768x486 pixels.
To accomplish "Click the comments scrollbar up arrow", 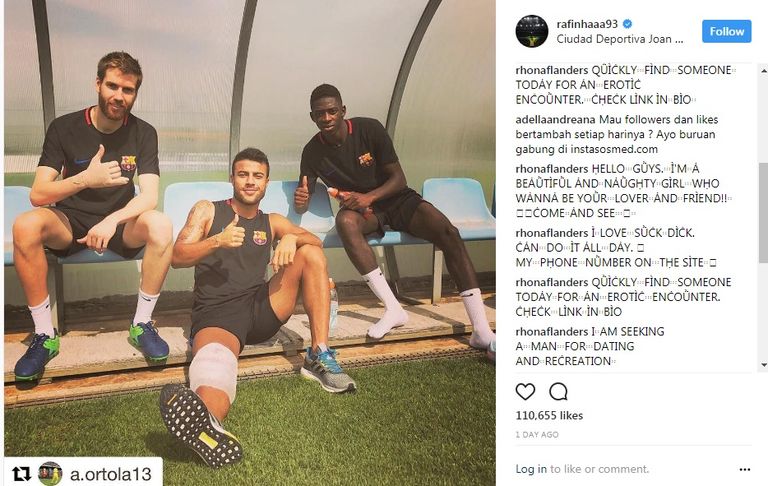I will coord(763,71).
